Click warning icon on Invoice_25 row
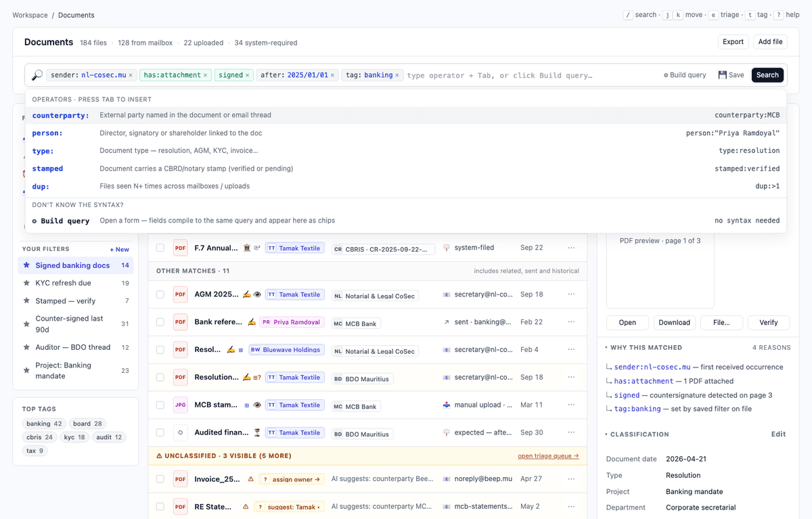This screenshot has width=812, height=519. coord(250,479)
